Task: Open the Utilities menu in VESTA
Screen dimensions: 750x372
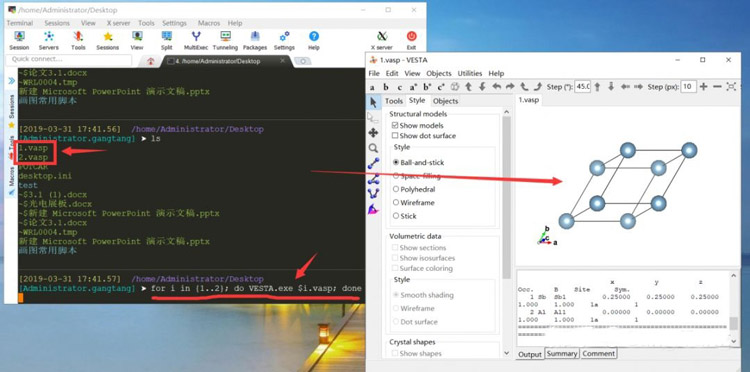Action: point(470,73)
